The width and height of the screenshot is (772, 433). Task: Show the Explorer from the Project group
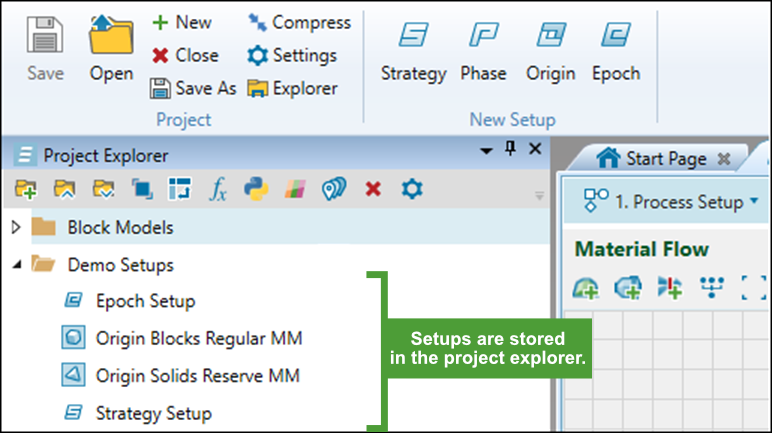pyautogui.click(x=292, y=89)
